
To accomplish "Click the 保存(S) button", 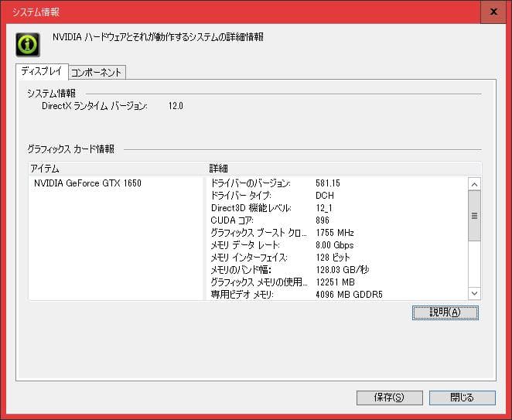I will [x=390, y=398].
